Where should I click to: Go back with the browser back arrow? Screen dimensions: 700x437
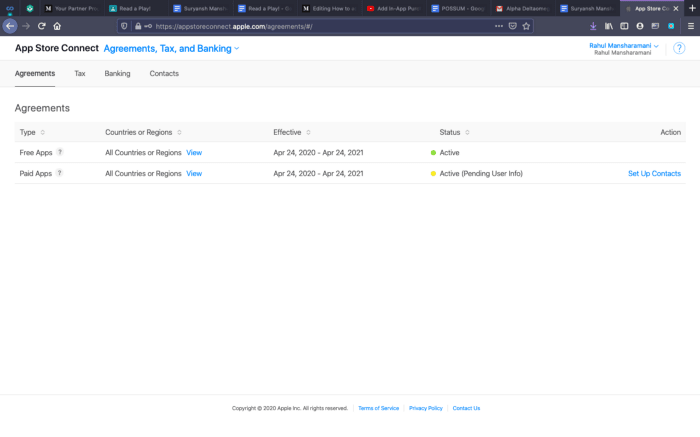(10, 26)
